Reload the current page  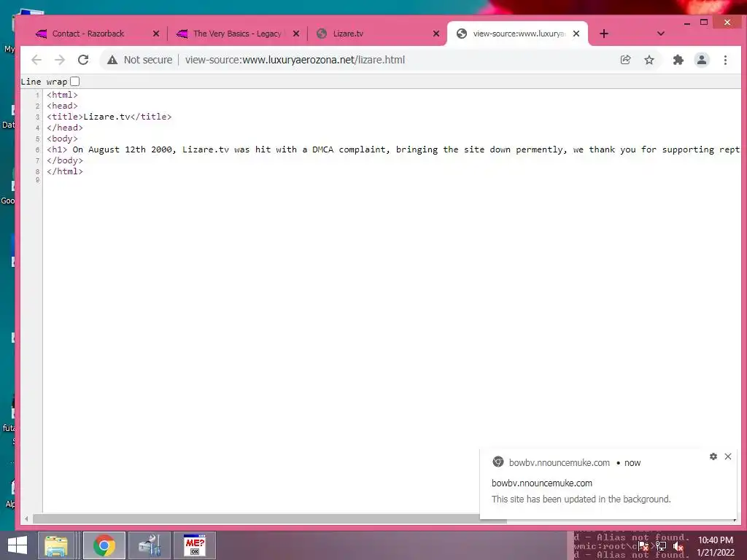click(83, 60)
